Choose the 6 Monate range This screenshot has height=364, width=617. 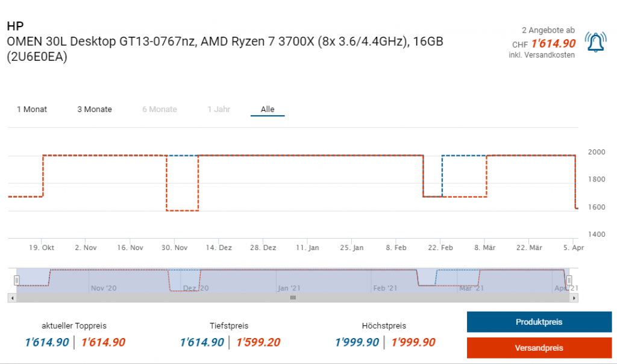tap(160, 109)
